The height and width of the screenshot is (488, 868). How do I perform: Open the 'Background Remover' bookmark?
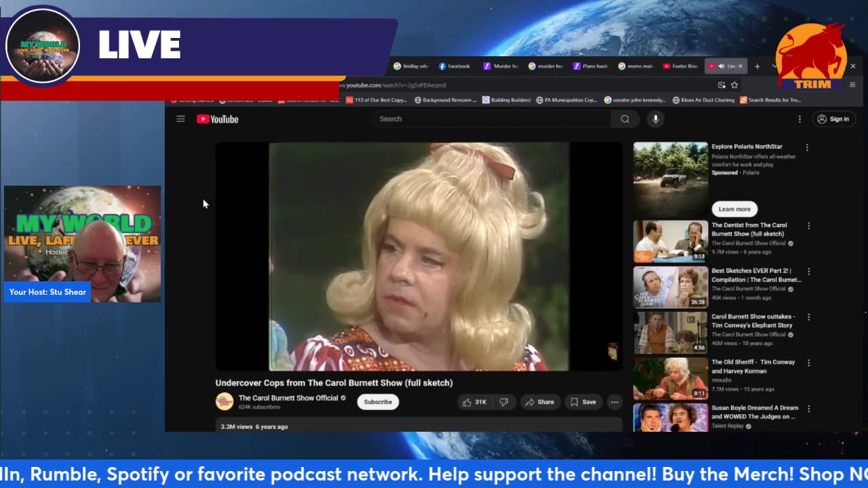pyautogui.click(x=444, y=100)
